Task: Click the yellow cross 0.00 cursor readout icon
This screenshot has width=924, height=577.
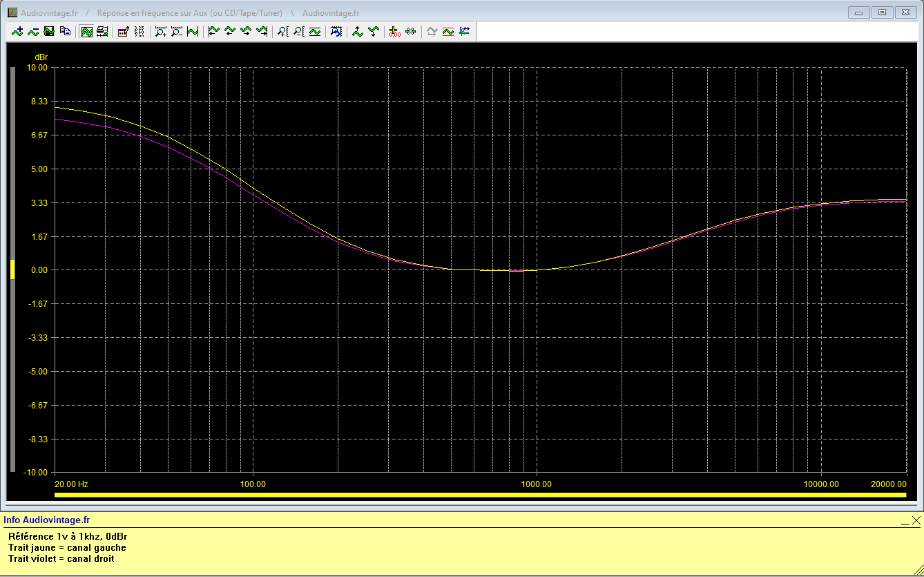Action: (x=394, y=31)
